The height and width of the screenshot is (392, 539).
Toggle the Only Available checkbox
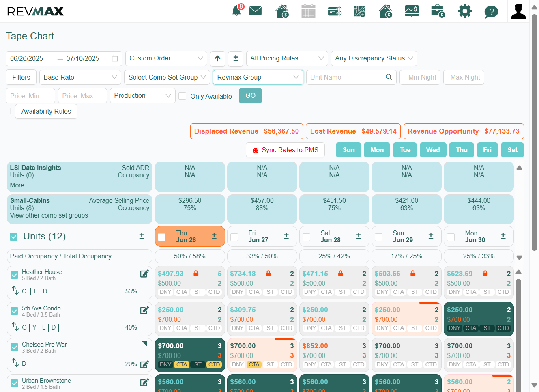pos(183,96)
